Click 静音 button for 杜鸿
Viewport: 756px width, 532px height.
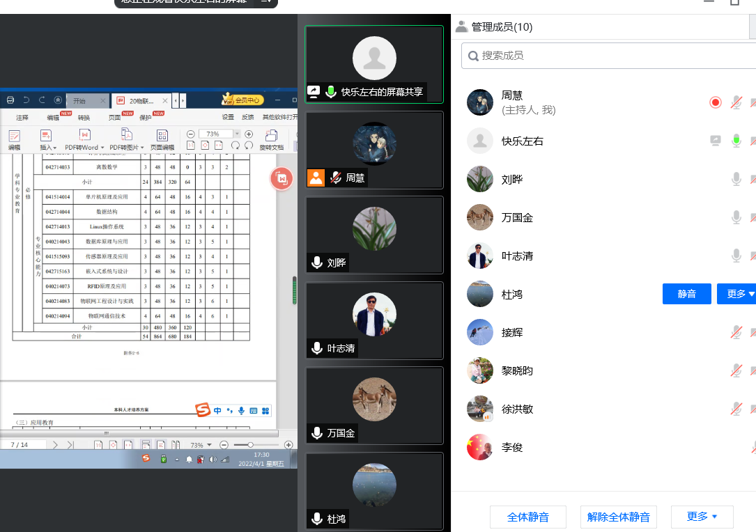(686, 294)
